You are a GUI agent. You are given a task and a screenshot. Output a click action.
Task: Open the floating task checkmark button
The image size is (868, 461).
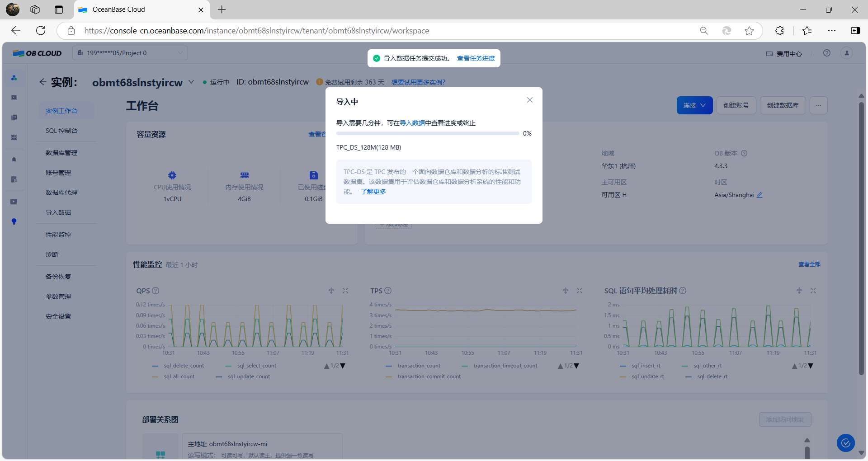[x=845, y=443]
